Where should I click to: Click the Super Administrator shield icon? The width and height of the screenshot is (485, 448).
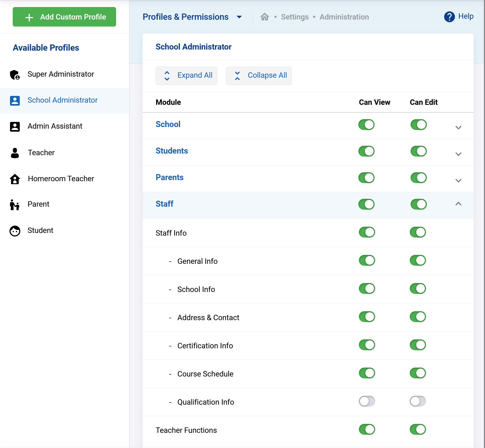pyautogui.click(x=15, y=74)
